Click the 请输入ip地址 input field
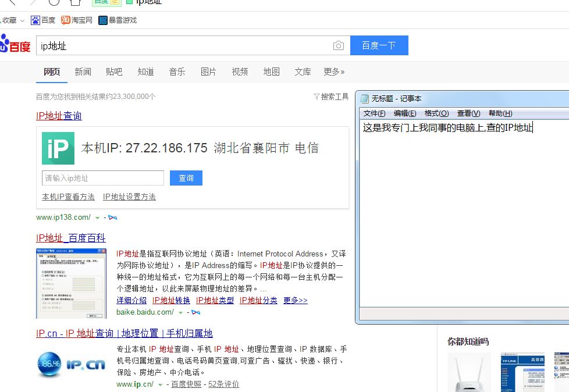 pyautogui.click(x=102, y=178)
